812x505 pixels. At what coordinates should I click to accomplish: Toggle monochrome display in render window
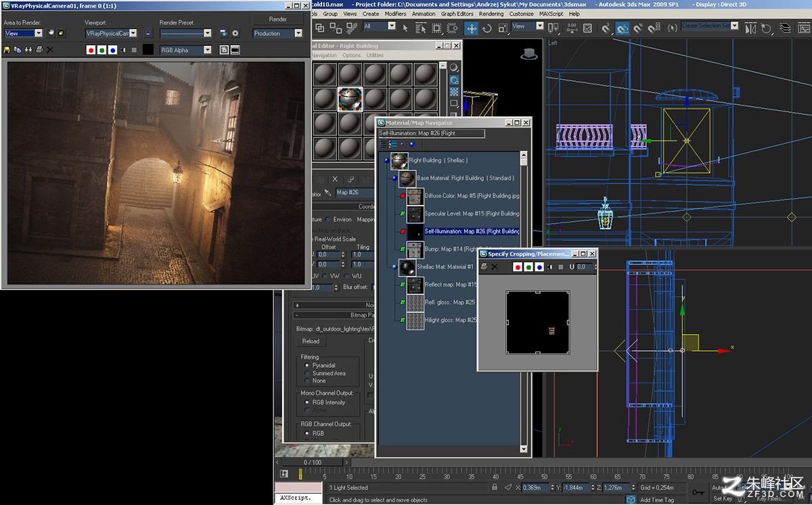coord(134,50)
